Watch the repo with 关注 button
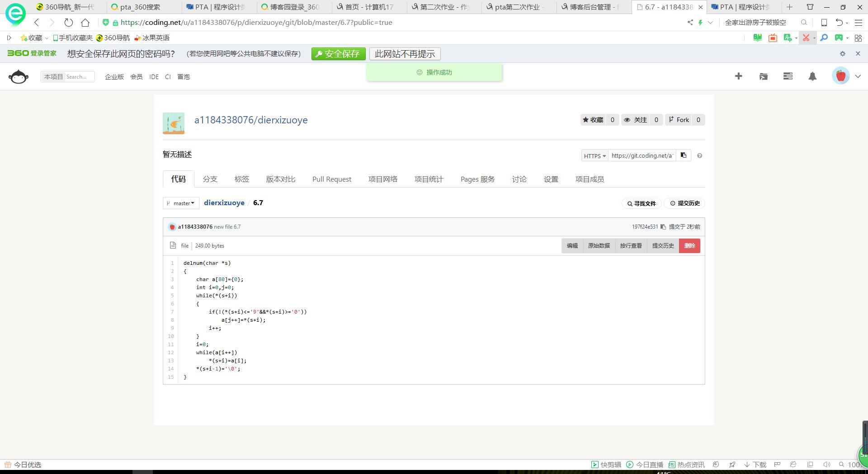 636,120
